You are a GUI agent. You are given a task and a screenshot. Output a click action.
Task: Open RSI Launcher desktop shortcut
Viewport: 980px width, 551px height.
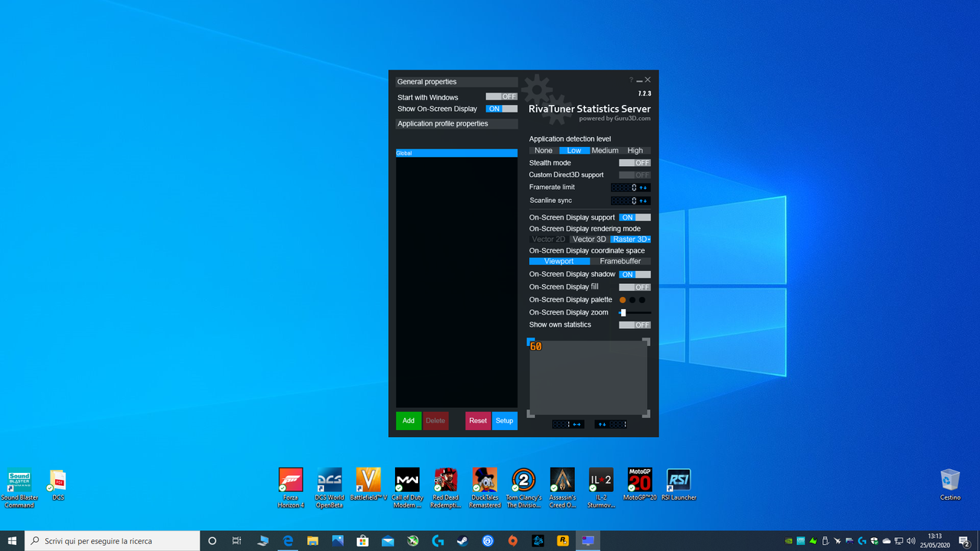[x=678, y=484]
